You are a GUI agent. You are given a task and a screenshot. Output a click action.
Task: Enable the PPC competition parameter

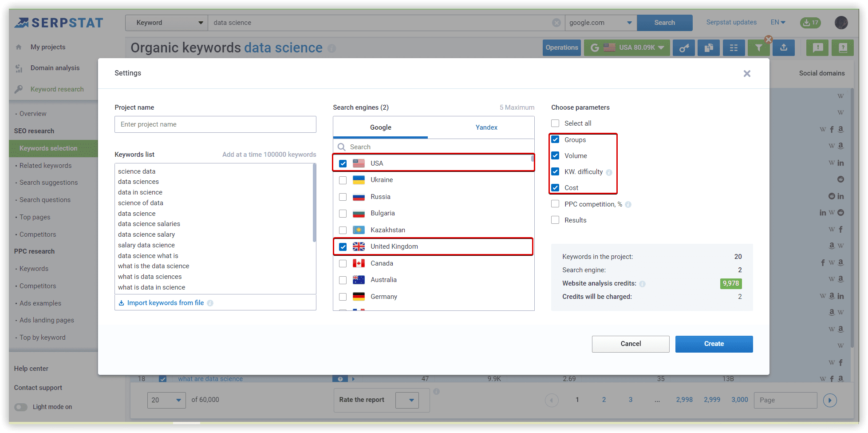[x=555, y=204]
